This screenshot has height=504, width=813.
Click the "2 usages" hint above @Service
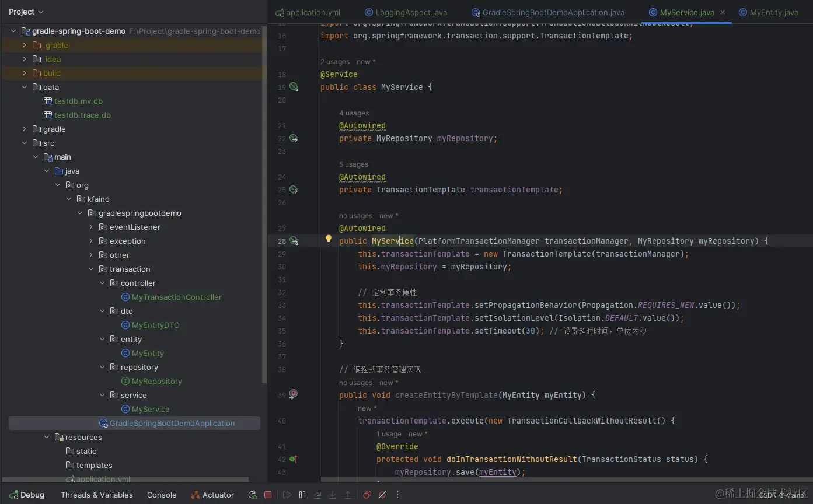point(335,62)
